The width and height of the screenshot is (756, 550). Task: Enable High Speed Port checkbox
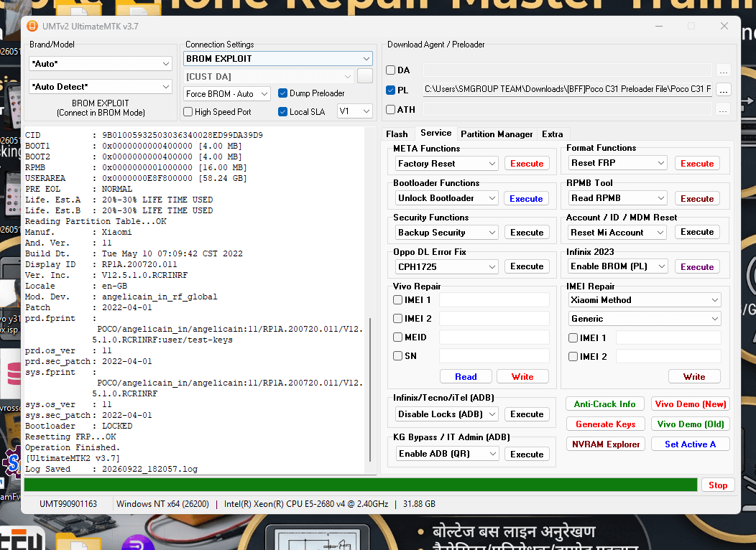188,112
